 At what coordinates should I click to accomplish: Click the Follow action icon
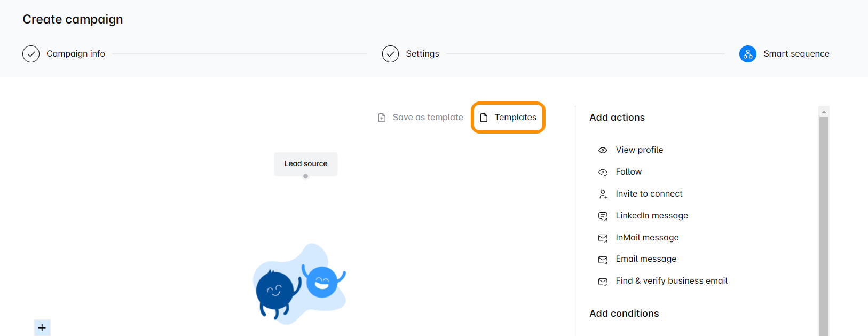point(603,172)
